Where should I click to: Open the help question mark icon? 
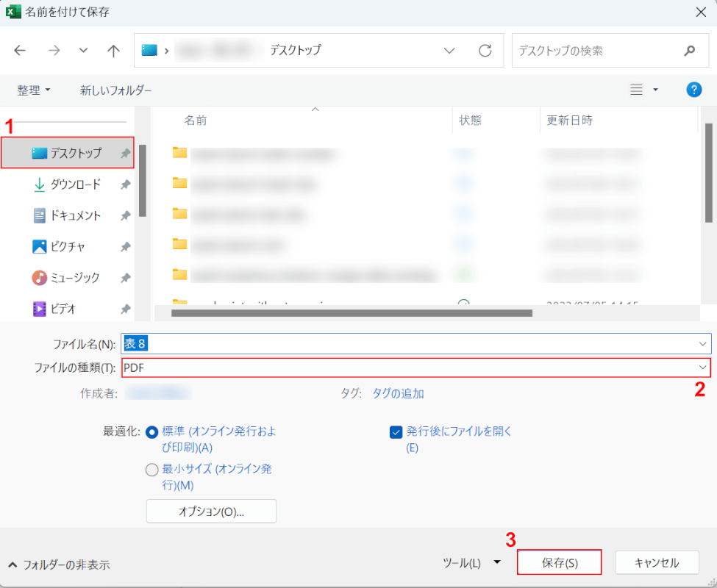693,90
